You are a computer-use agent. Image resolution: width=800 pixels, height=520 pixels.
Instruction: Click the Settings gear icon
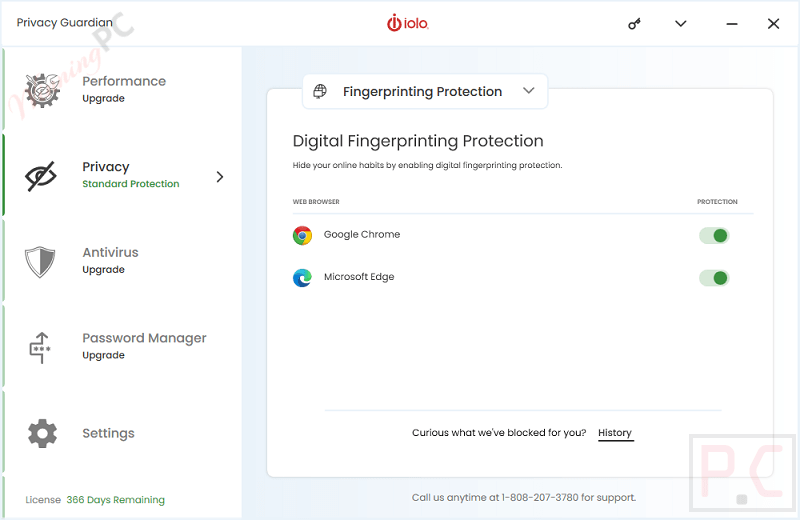tap(42, 433)
